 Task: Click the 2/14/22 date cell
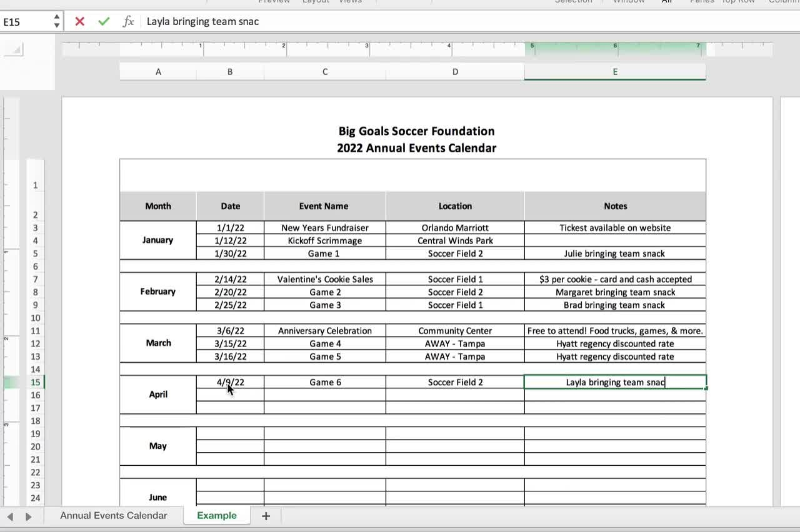pyautogui.click(x=230, y=279)
